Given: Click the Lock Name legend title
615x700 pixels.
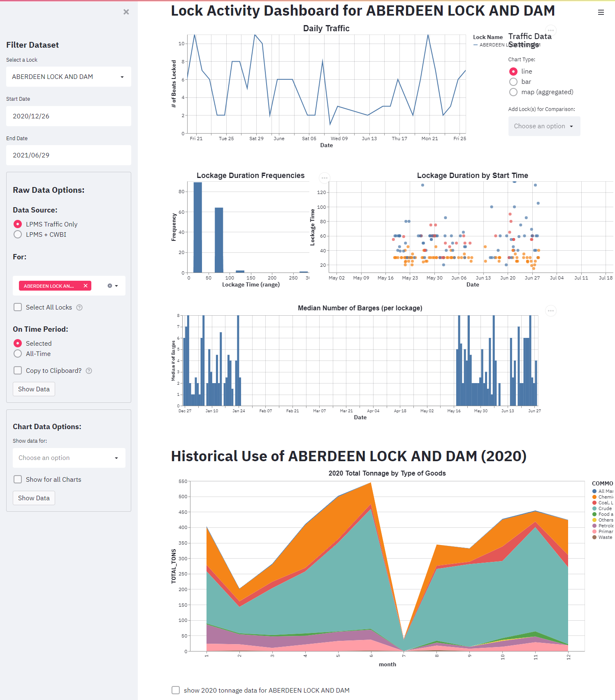Looking at the screenshot, I should [488, 37].
